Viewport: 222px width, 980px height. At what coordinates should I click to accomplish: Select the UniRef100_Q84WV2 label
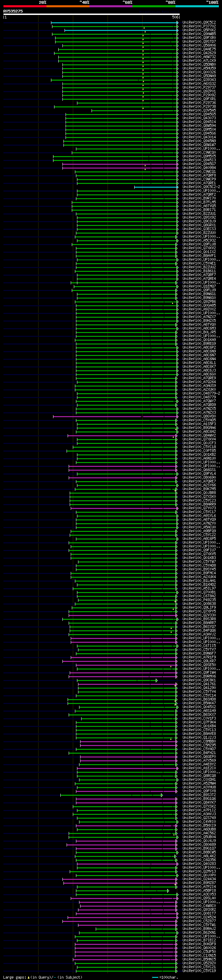point(199,436)
